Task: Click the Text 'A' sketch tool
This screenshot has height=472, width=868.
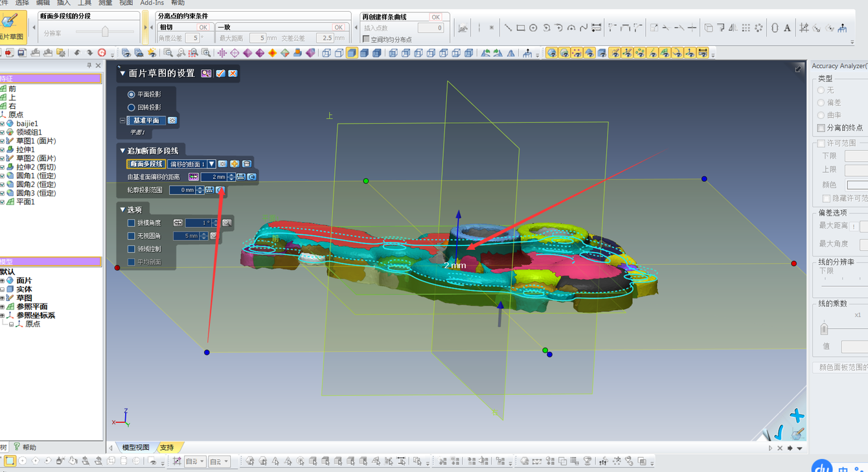Action: point(787,28)
